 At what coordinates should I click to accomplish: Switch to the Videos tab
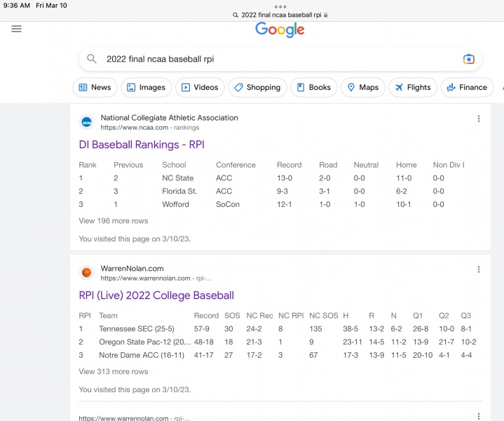pos(200,88)
